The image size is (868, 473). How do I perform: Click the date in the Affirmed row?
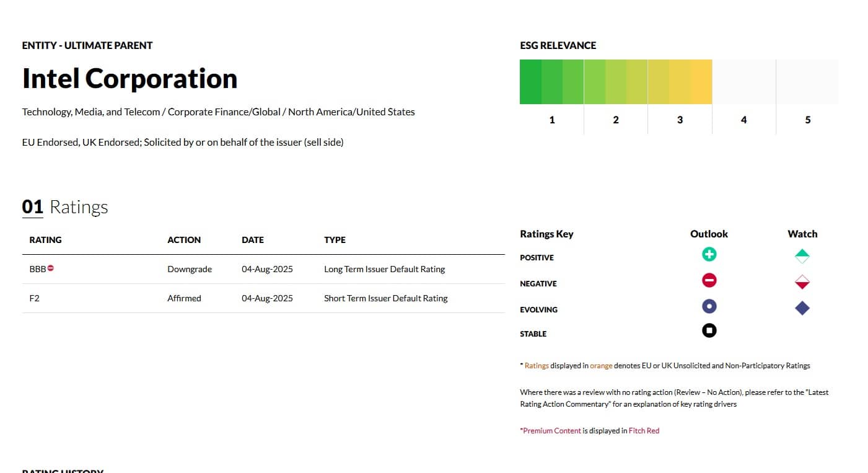click(267, 298)
